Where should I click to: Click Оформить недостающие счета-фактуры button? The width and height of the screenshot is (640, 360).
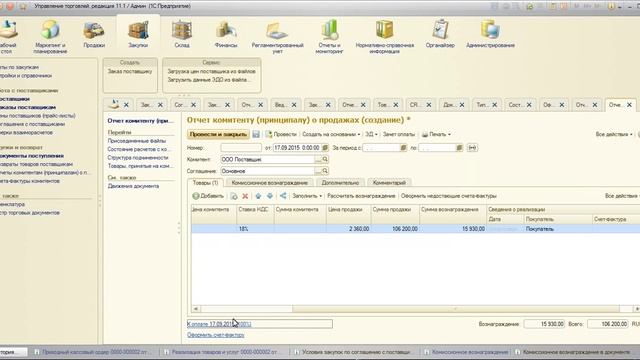point(449,196)
